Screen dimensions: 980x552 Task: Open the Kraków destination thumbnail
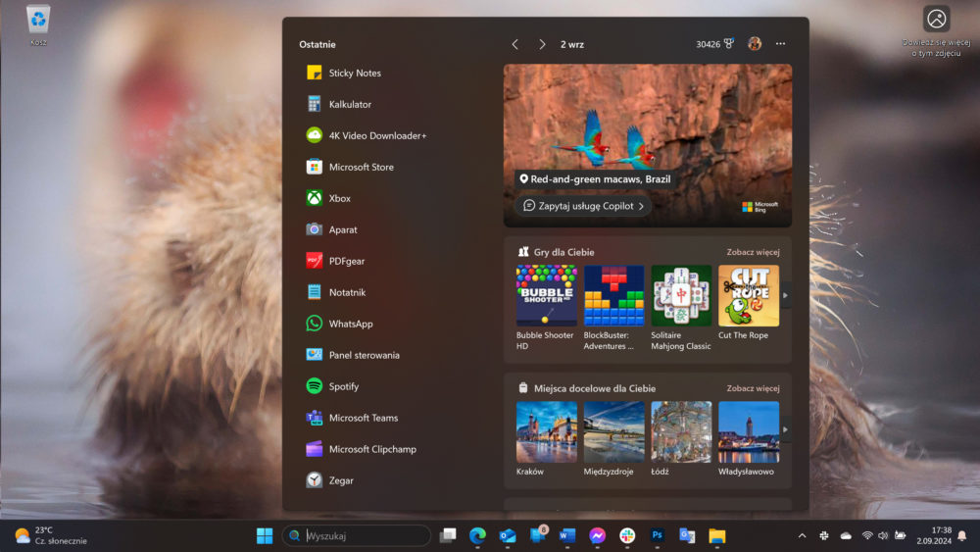click(x=546, y=432)
